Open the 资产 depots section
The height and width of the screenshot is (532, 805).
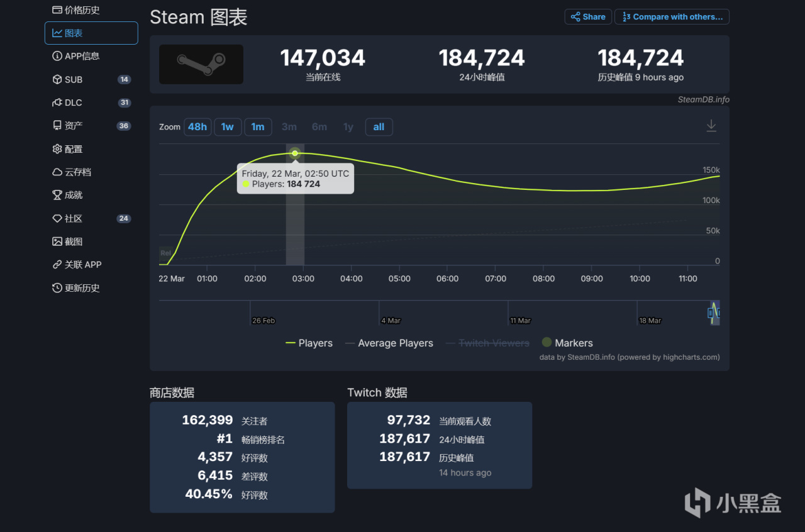91,126
